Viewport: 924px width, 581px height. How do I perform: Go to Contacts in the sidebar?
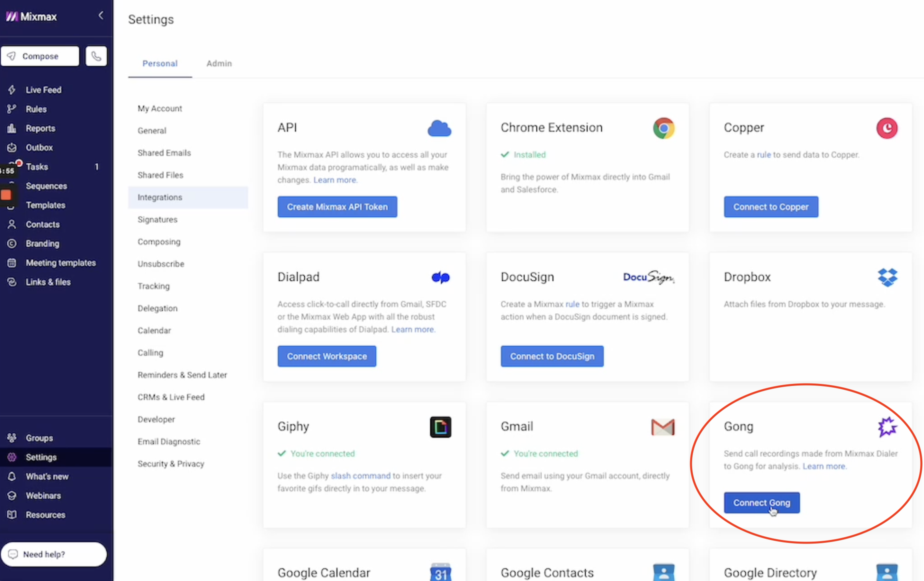pyautogui.click(x=42, y=224)
